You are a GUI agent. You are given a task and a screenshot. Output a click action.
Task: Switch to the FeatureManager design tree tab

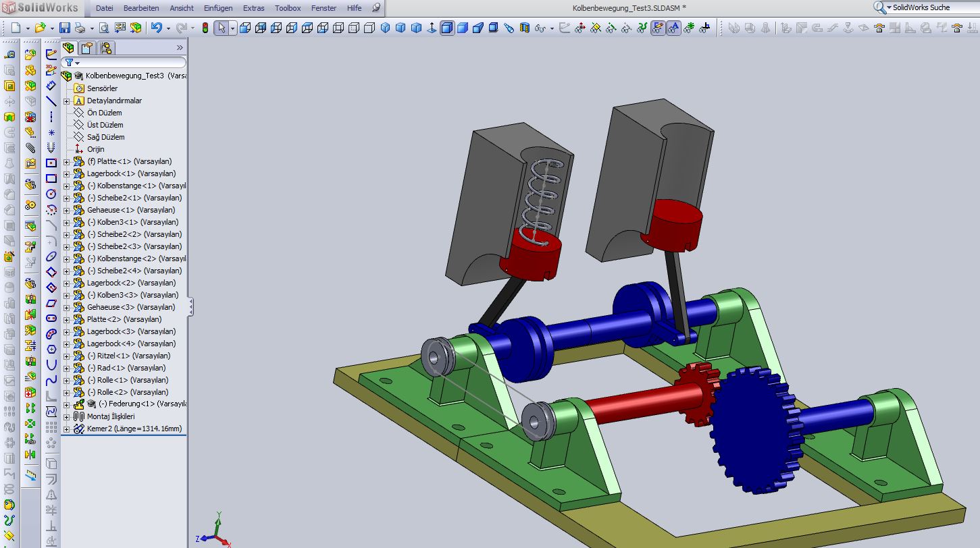pos(69,48)
